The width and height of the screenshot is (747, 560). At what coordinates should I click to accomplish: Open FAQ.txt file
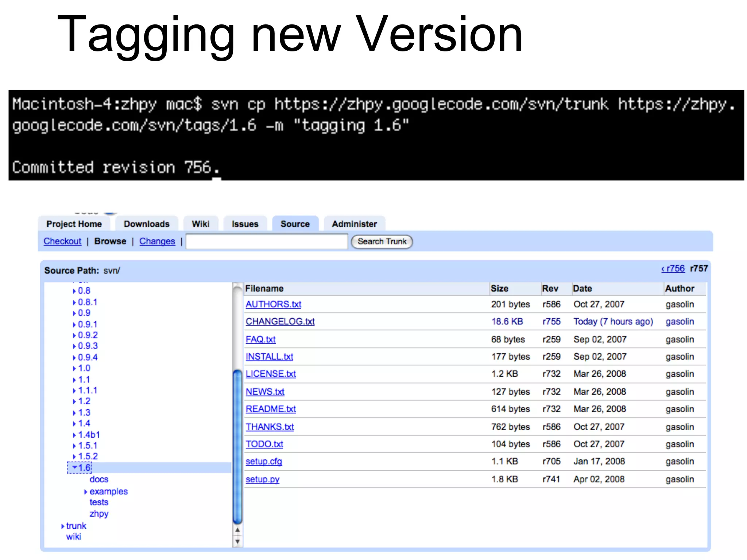pos(260,339)
